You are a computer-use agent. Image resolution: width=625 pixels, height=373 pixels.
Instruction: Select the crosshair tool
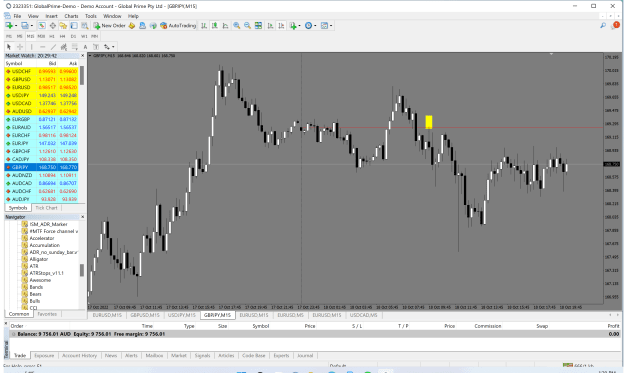[x=20, y=47]
